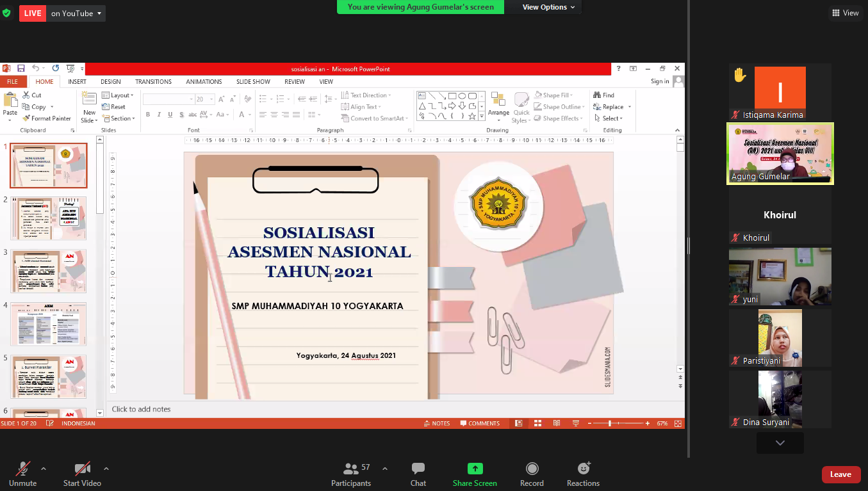This screenshot has height=491, width=868.
Task: Switch to the INSERT tab
Action: (x=77, y=81)
